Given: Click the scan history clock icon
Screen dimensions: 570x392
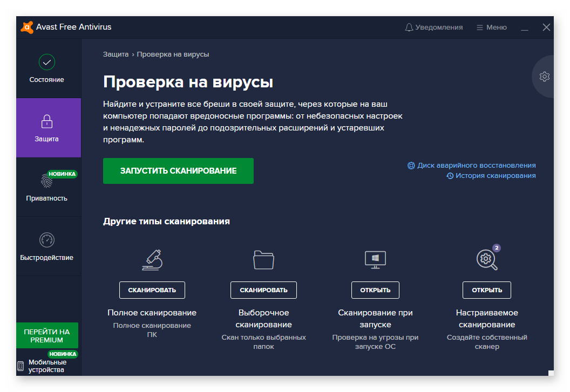Looking at the screenshot, I should (450, 176).
